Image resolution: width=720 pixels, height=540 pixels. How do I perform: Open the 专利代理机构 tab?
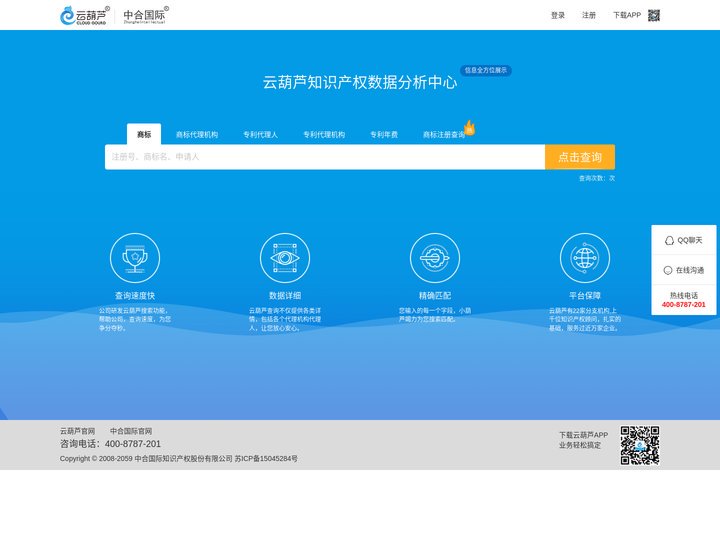(x=324, y=135)
